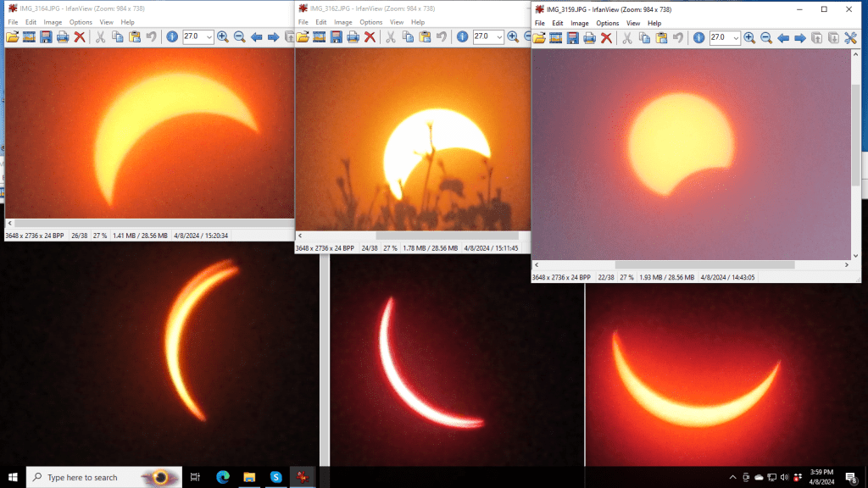Click previous image arrow in IMG_3159 window
The height and width of the screenshot is (488, 868).
click(x=783, y=38)
